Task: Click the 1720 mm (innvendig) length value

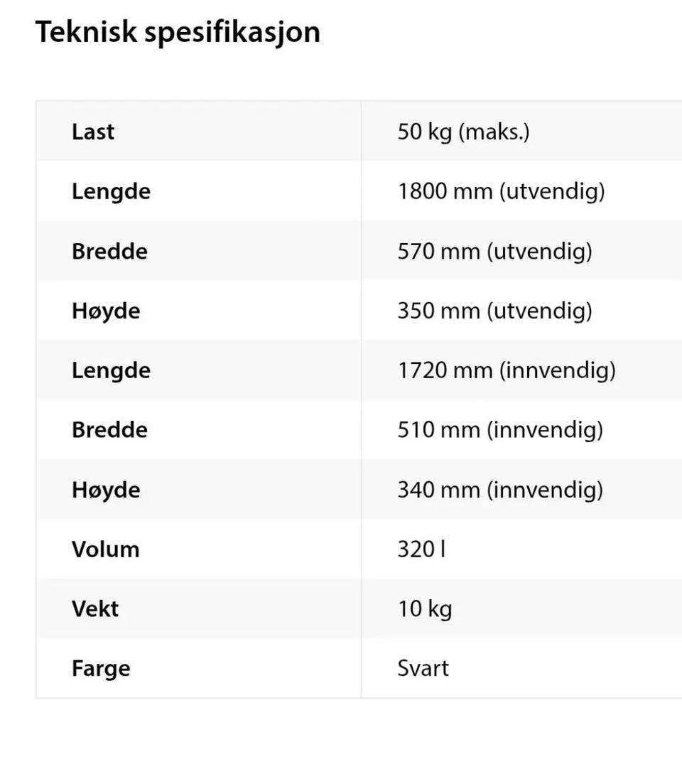Action: (x=507, y=370)
